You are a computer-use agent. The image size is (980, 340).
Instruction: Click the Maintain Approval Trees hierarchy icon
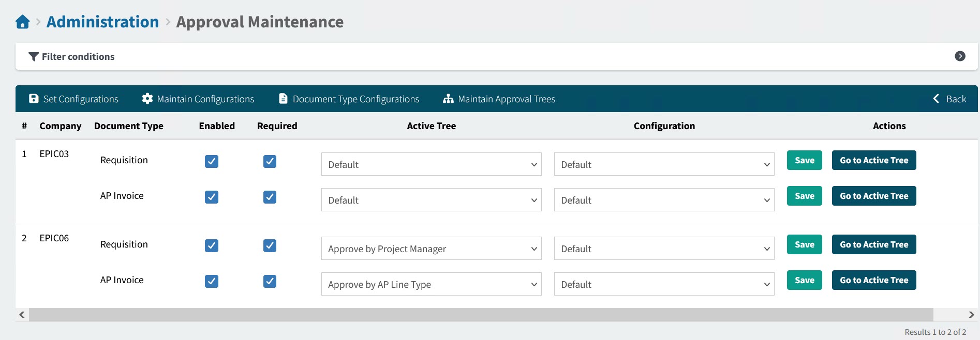448,99
